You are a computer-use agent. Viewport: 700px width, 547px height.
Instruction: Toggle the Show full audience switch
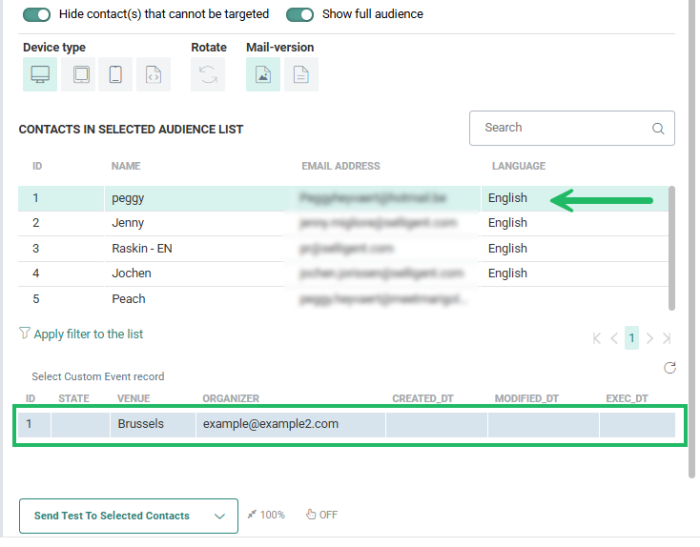pyautogui.click(x=300, y=15)
